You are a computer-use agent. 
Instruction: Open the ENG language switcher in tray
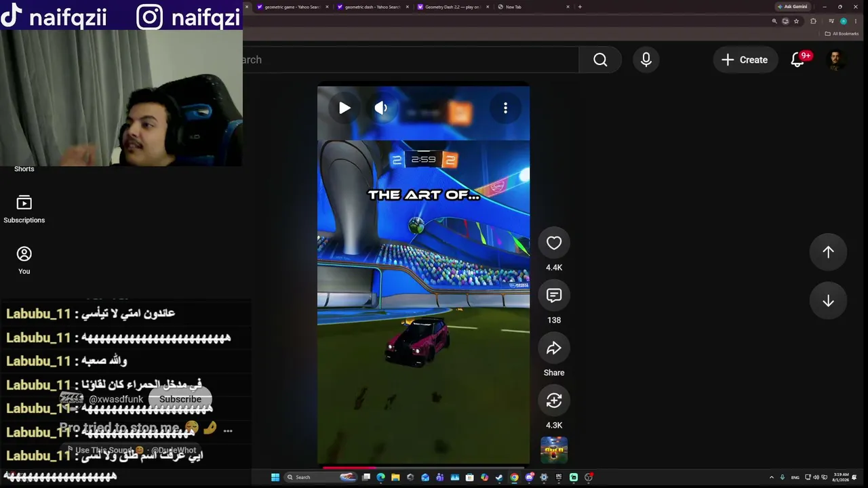tap(795, 477)
